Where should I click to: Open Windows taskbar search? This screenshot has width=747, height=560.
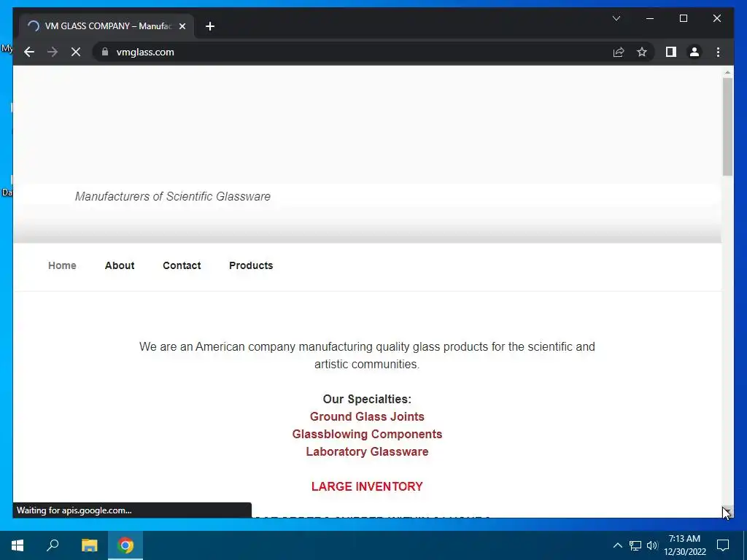point(53,545)
